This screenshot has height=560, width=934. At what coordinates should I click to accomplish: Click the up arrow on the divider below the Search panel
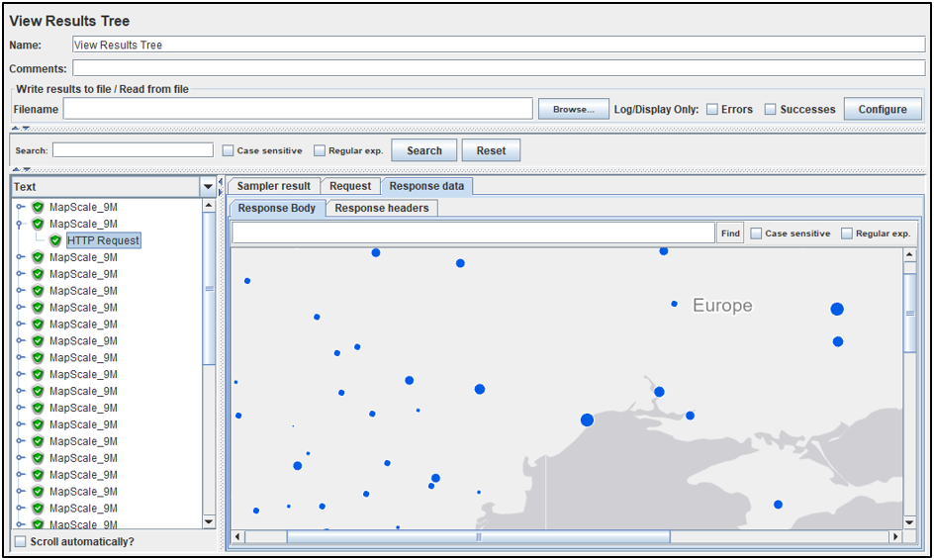(x=17, y=170)
